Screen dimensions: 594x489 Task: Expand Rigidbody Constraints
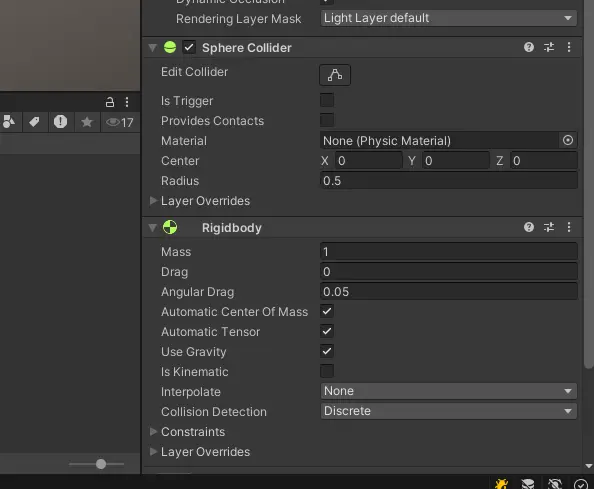point(153,431)
